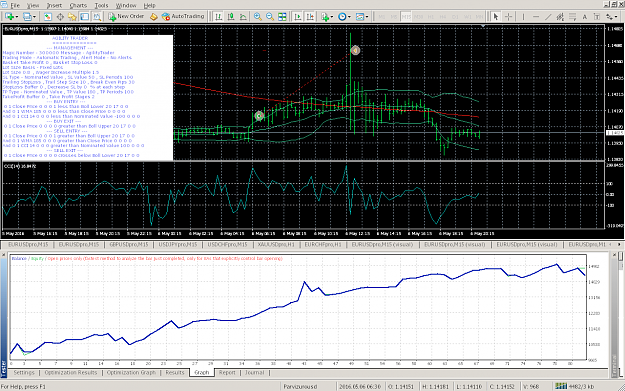
Task: Toggle the M15 timeframe button
Action: 406,17
